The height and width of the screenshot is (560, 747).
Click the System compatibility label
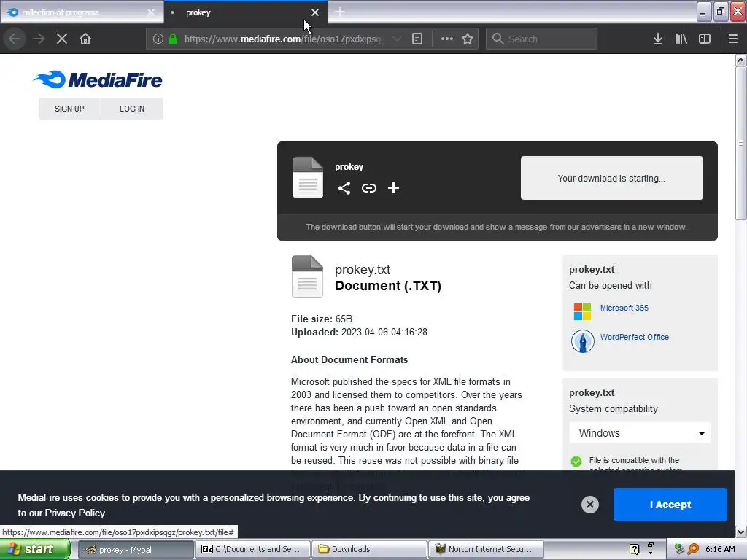click(613, 409)
